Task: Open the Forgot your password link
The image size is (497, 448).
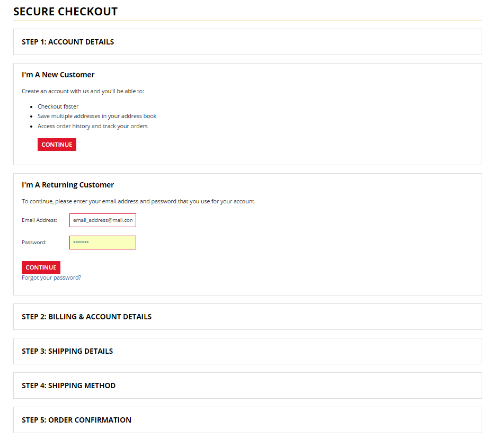Action: tap(51, 277)
